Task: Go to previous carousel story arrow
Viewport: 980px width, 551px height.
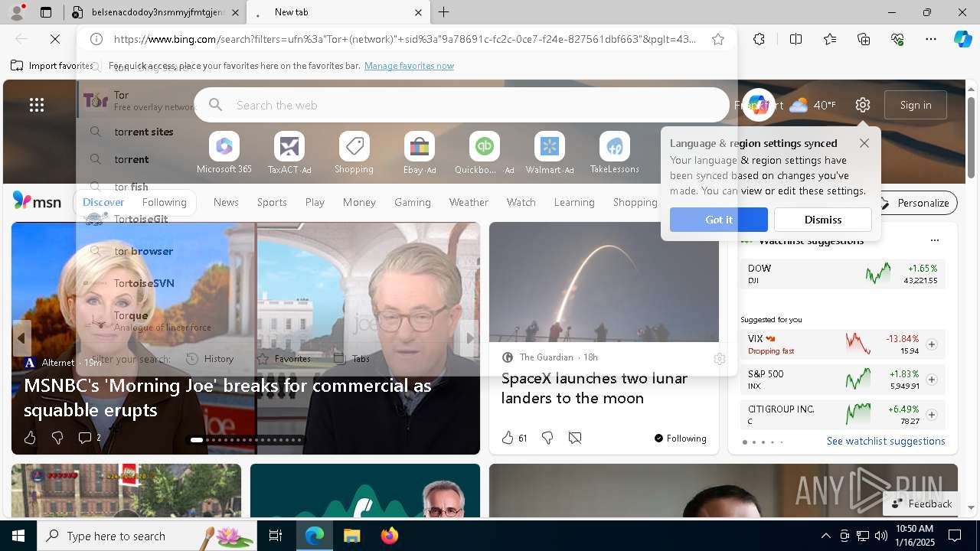Action: click(21, 337)
